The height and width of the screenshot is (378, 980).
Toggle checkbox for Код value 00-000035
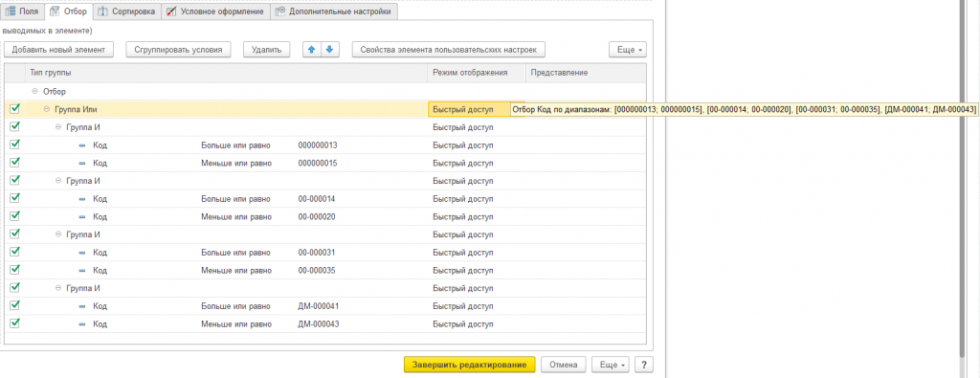pyautogui.click(x=15, y=270)
